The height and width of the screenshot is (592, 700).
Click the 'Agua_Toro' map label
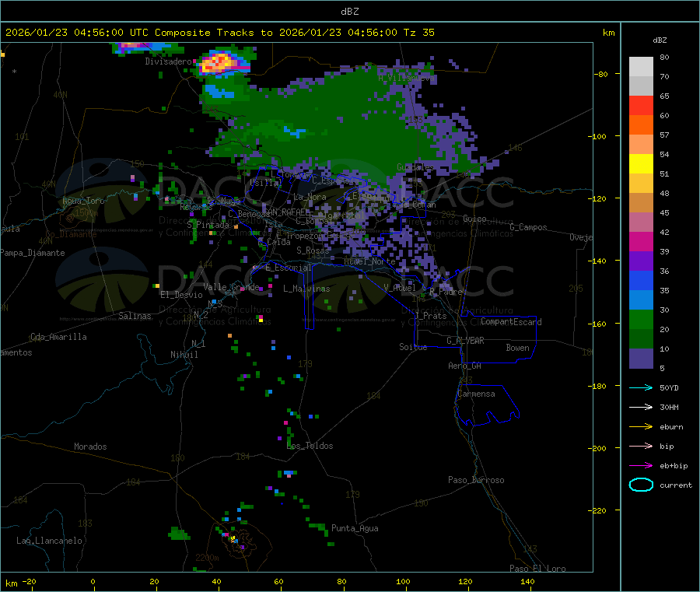point(83,201)
